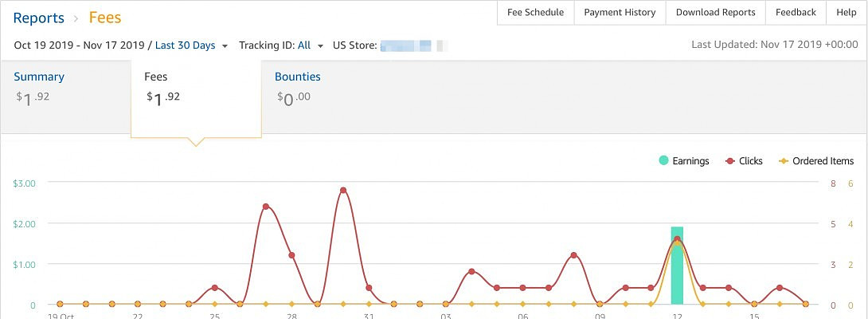The width and height of the screenshot is (868, 319).
Task: Click the Fees breadcrumb title
Action: [x=105, y=18]
